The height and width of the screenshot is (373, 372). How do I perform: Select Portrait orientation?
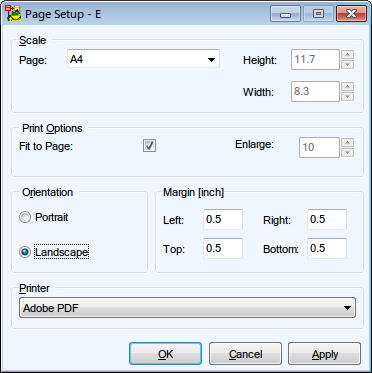pyautogui.click(x=25, y=218)
